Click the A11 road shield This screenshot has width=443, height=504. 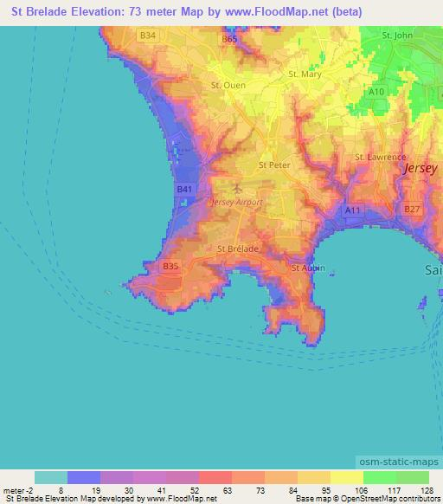(353, 210)
